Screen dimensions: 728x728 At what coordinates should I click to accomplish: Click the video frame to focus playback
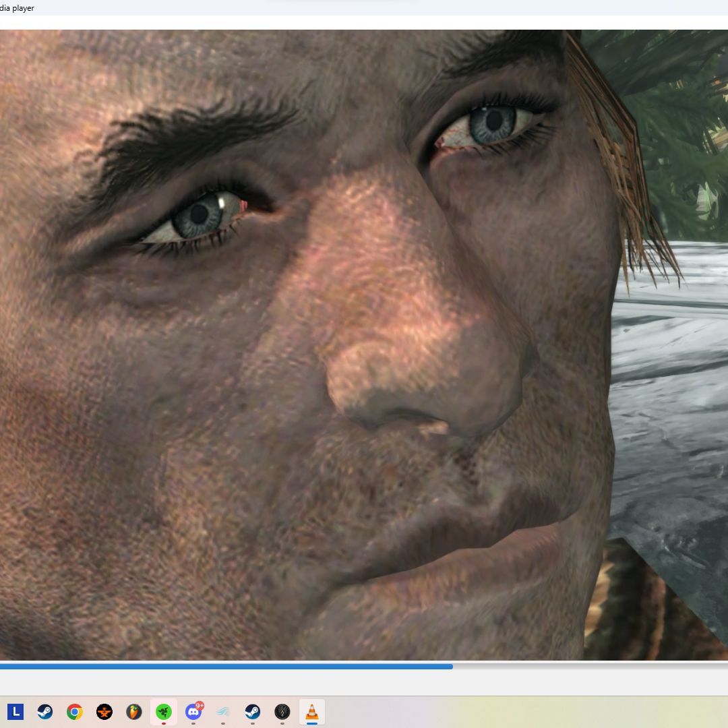(364, 344)
